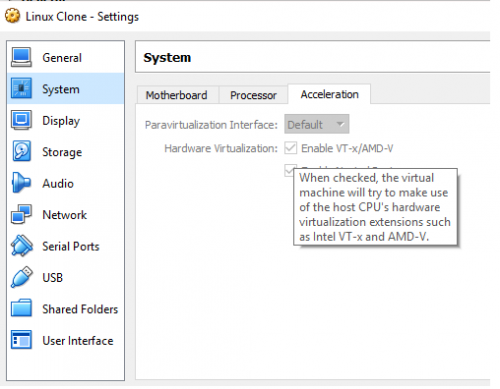Viewport: 500px width, 389px height.
Task: Select the Acceleration tab
Action: (329, 94)
